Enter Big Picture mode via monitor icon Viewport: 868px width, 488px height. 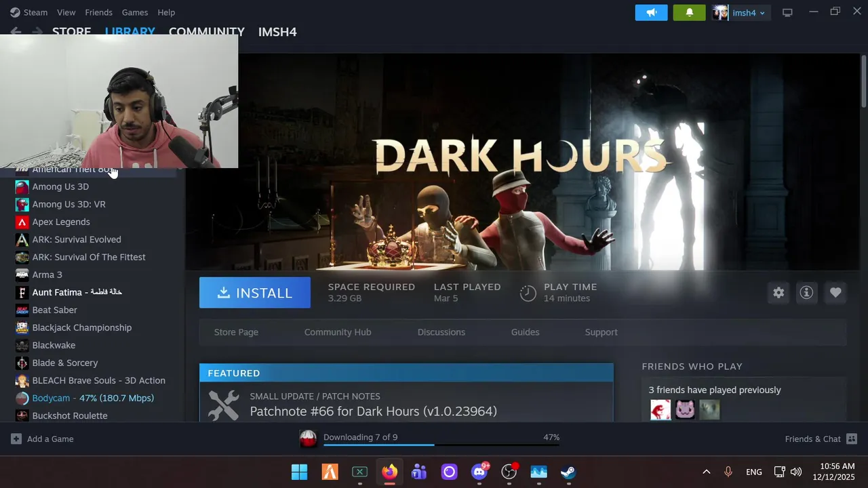point(787,13)
